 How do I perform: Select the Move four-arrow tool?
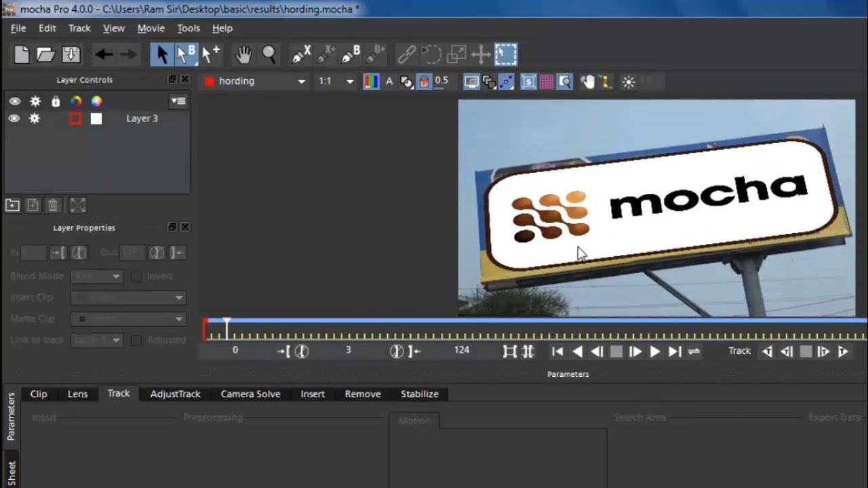pyautogui.click(x=481, y=54)
